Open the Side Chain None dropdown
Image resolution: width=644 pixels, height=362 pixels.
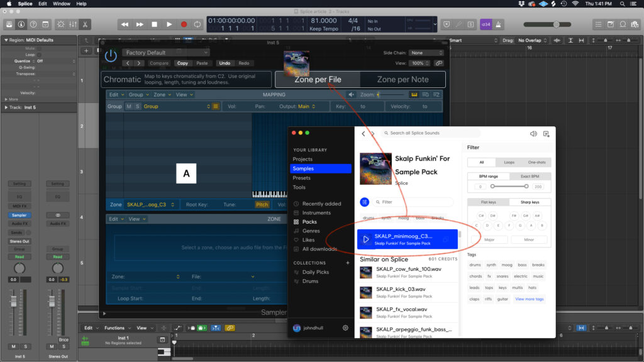tap(426, 53)
